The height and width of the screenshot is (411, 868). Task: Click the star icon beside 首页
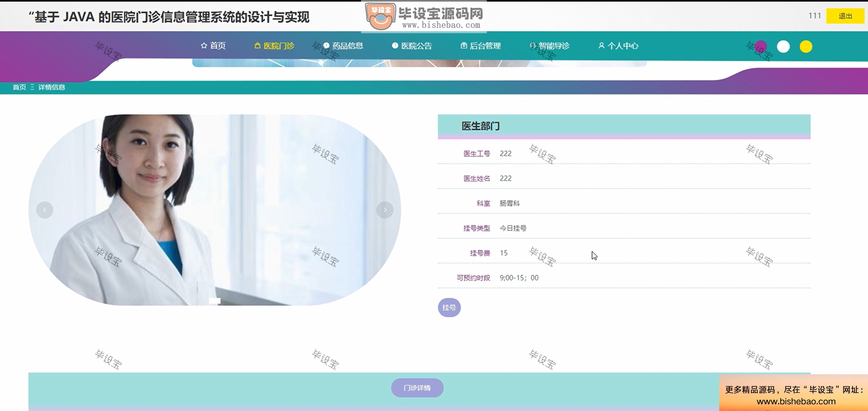click(x=204, y=46)
